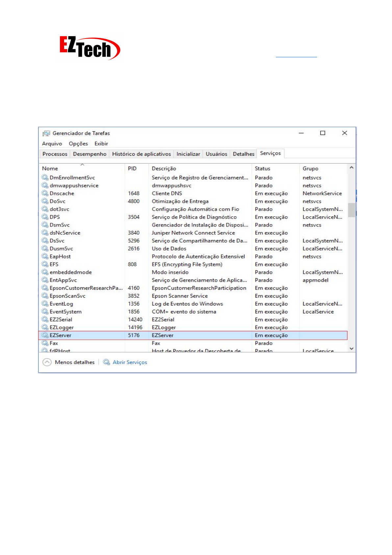The image size is (392, 555).
Task: Click description 'Cliente DNS'
Action: tap(167, 194)
